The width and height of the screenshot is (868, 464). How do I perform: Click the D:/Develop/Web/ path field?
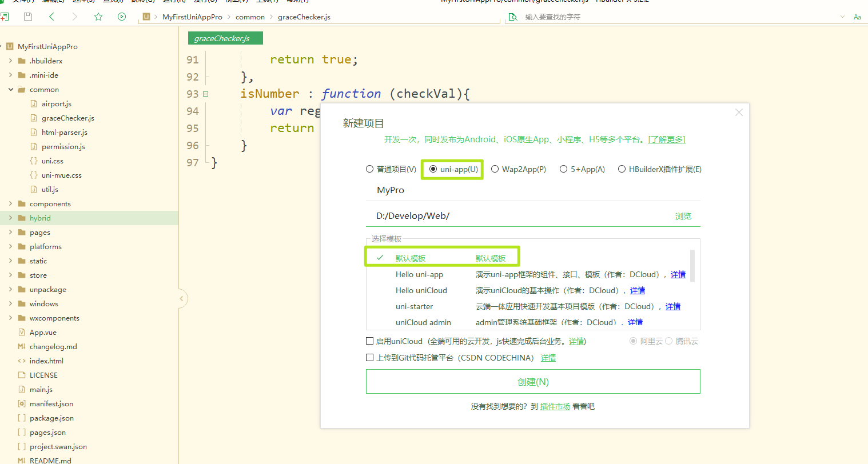tap(517, 216)
